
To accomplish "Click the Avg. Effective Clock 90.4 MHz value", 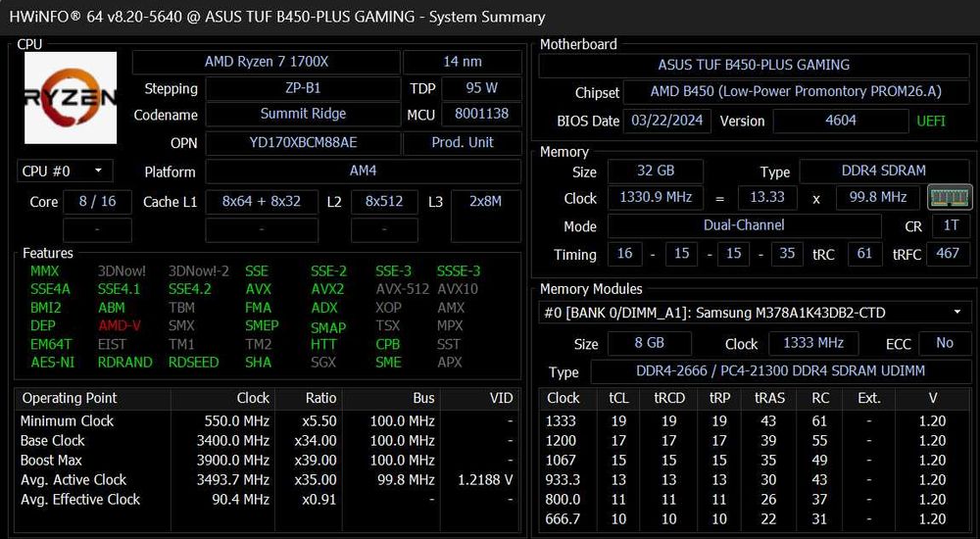I will pyautogui.click(x=241, y=500).
